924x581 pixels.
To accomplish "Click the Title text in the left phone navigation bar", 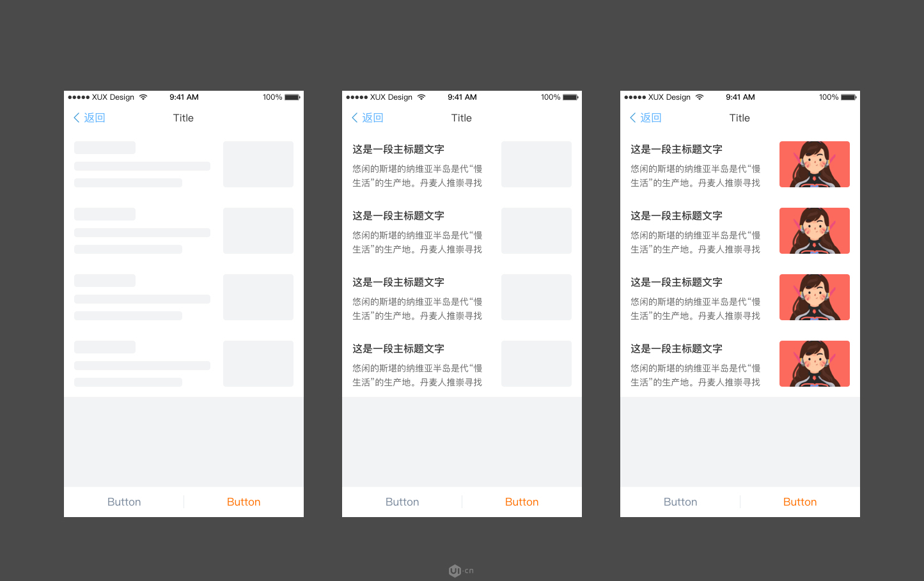I will click(x=184, y=118).
